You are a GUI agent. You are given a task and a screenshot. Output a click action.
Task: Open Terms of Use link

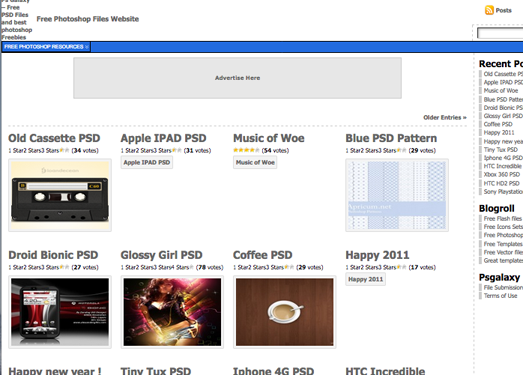coord(500,296)
